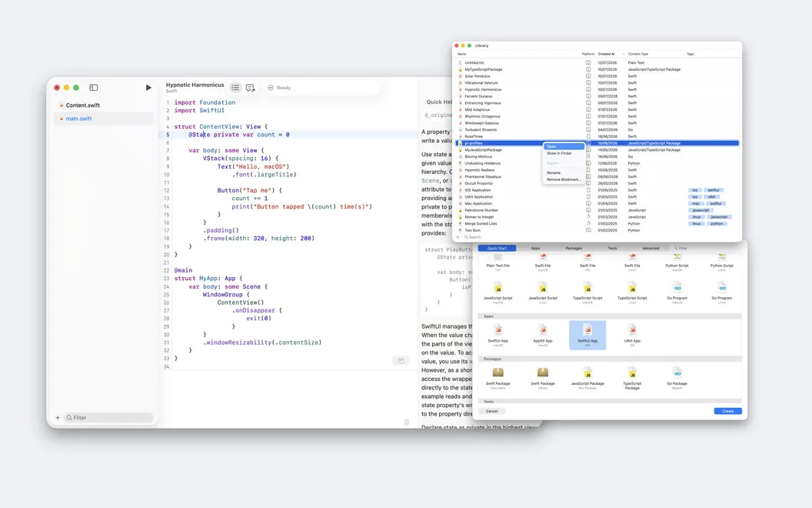
Task: Open the outline list view button
Action: pyautogui.click(x=235, y=88)
